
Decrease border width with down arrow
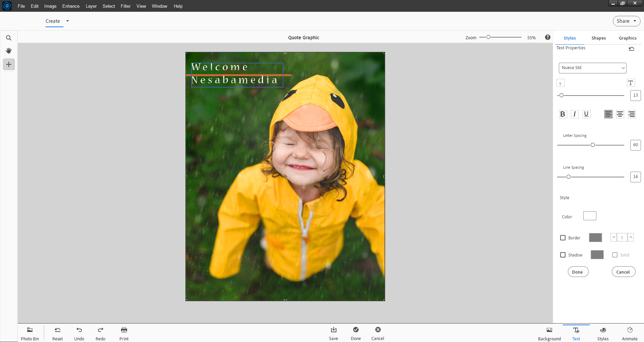coord(613,237)
